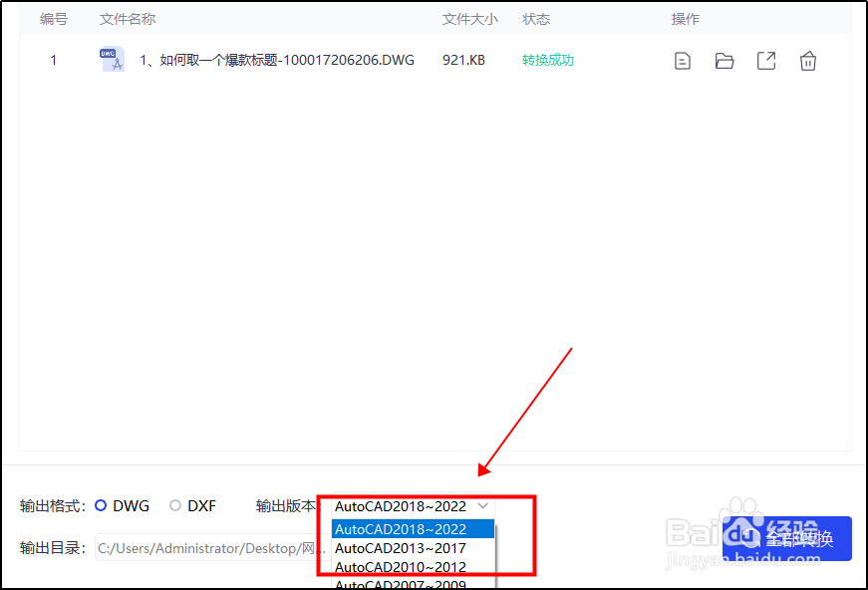The image size is (868, 590).
Task: Delete the file with trash icon
Action: pos(807,61)
